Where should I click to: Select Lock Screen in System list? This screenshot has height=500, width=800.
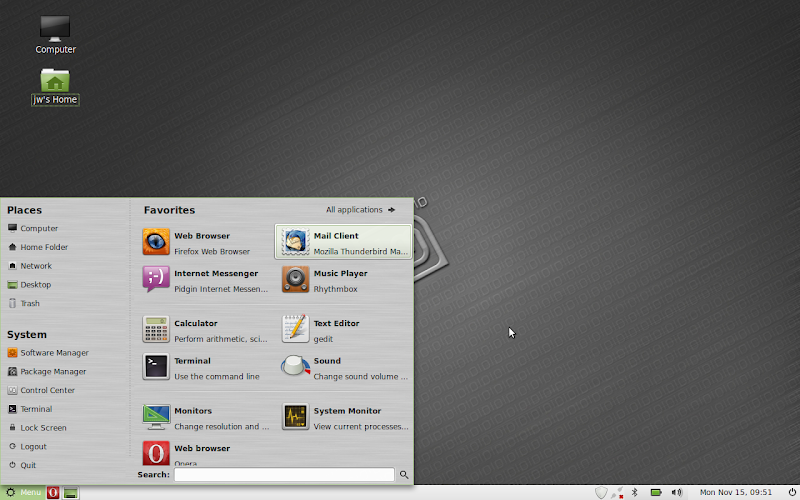click(37, 428)
